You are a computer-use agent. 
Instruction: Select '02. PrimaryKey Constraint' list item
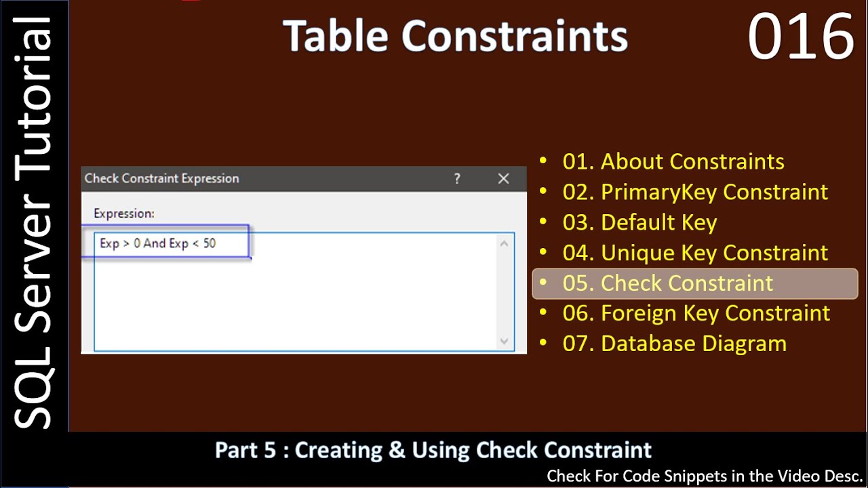tap(695, 192)
